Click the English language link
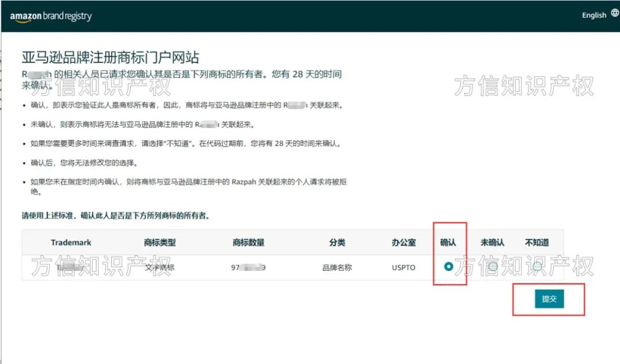Viewport: 620px width, 364px height. pos(594,15)
